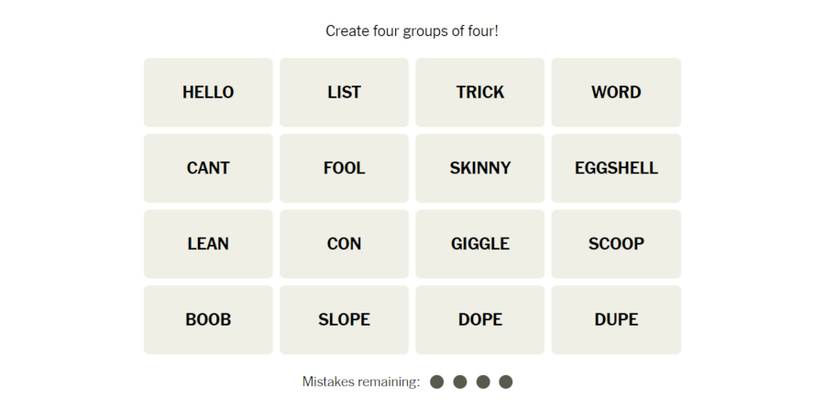Image resolution: width=825 pixels, height=413 pixels.
Task: Select the BOOB tile
Action: click(208, 320)
